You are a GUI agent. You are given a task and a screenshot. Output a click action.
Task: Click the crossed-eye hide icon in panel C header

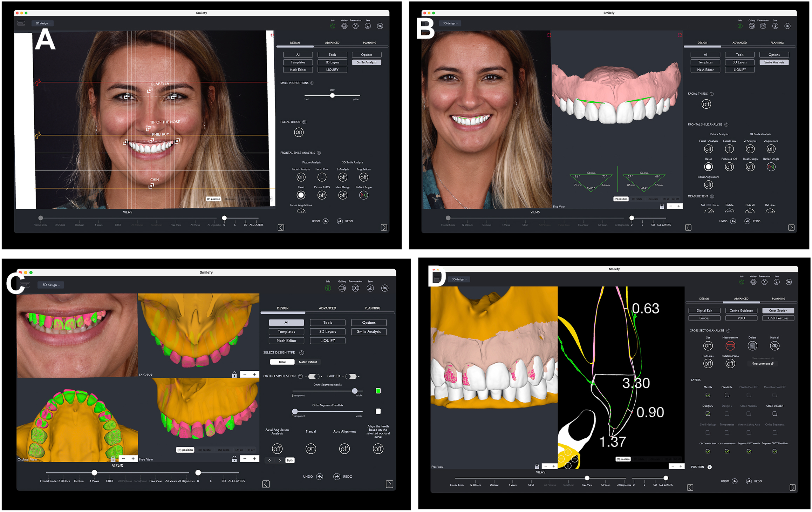[385, 288]
